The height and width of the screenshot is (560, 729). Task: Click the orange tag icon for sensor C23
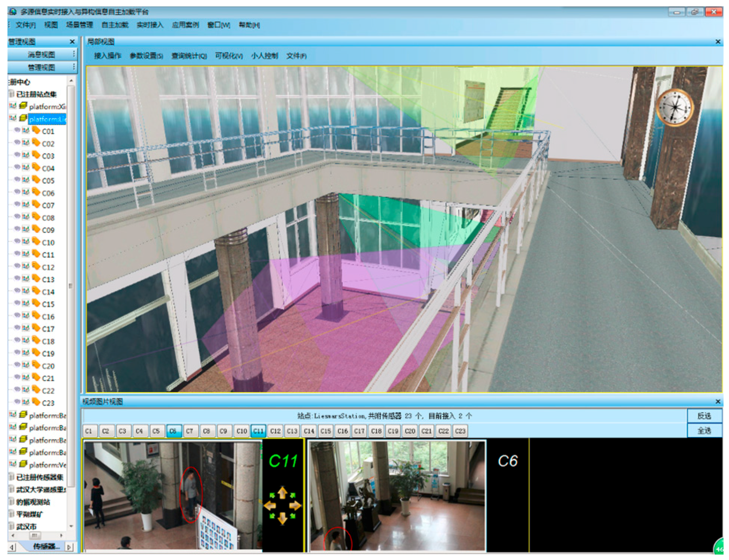[x=36, y=402]
